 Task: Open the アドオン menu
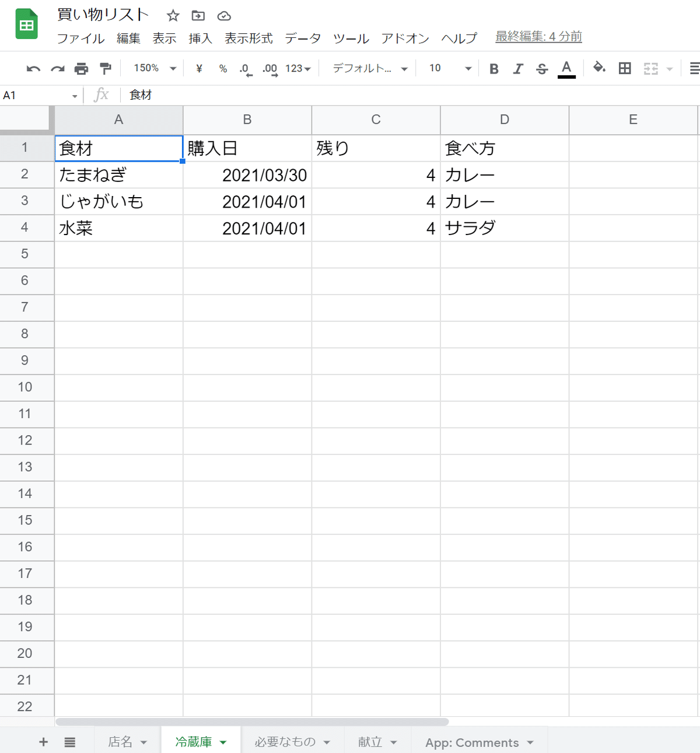pyautogui.click(x=405, y=38)
